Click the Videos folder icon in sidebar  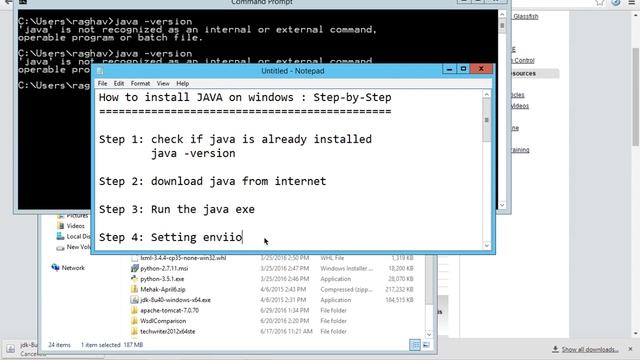click(x=61, y=226)
